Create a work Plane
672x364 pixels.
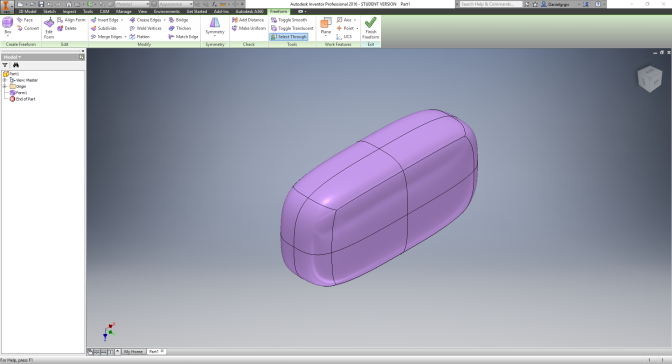[326, 26]
